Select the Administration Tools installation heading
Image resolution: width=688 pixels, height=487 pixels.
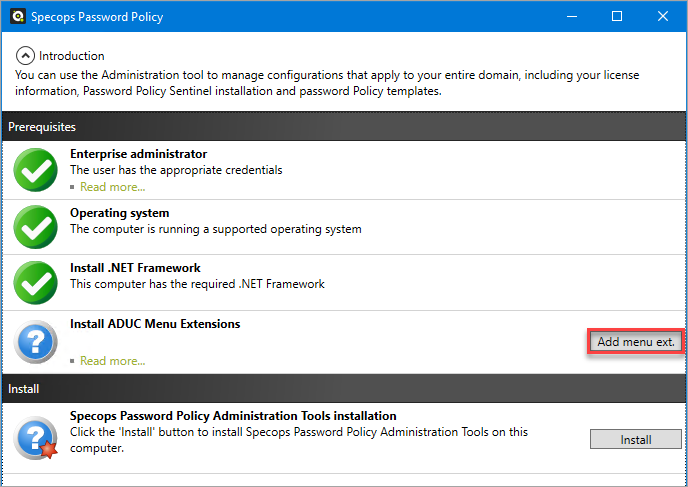click(x=233, y=416)
